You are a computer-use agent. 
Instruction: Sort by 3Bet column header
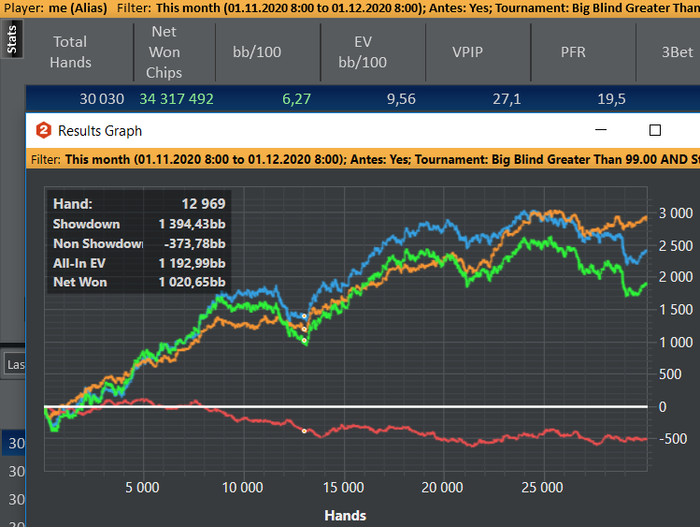(677, 52)
